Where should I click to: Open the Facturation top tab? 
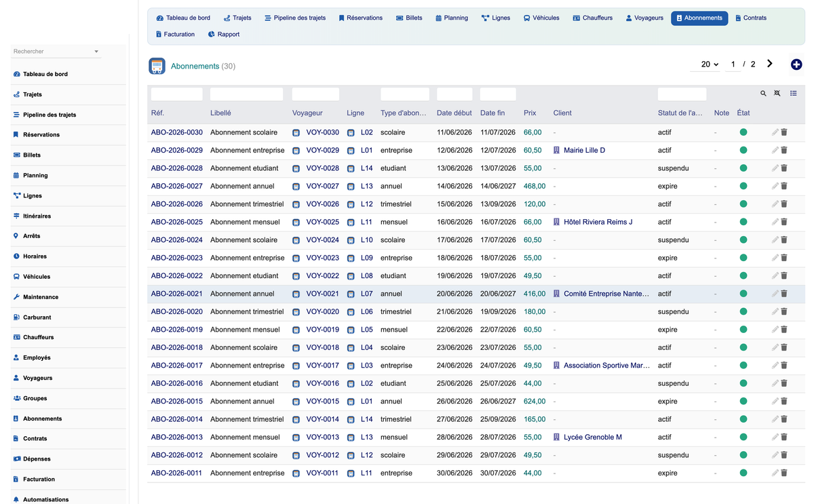pyautogui.click(x=175, y=34)
